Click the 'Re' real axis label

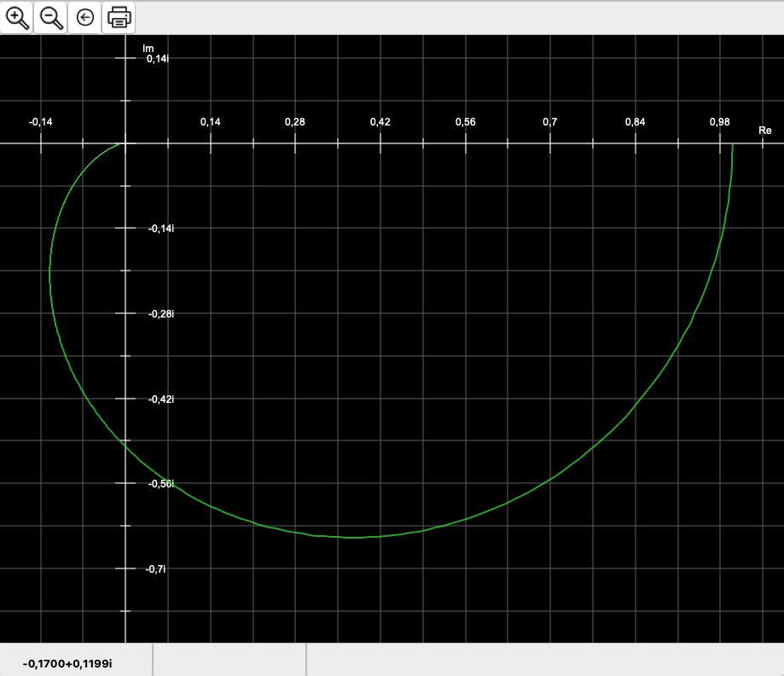(764, 131)
